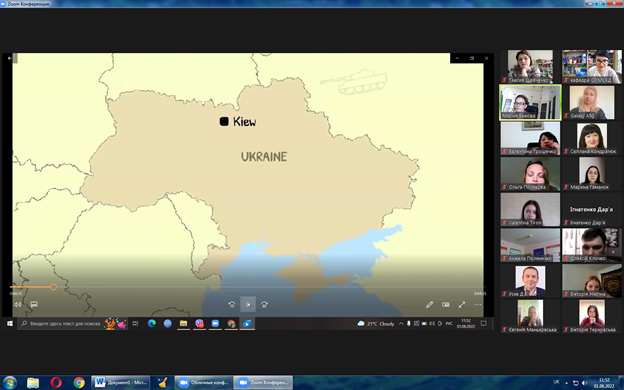The width and height of the screenshot is (624, 390).
Task: Open Windows 7 Start orb button
Action: coord(10,383)
